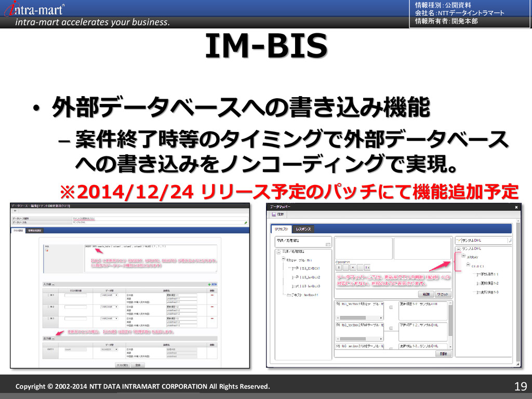The height and width of the screenshot is (399, 532).
Task: Click the slide page number 19
Action: (x=520, y=386)
